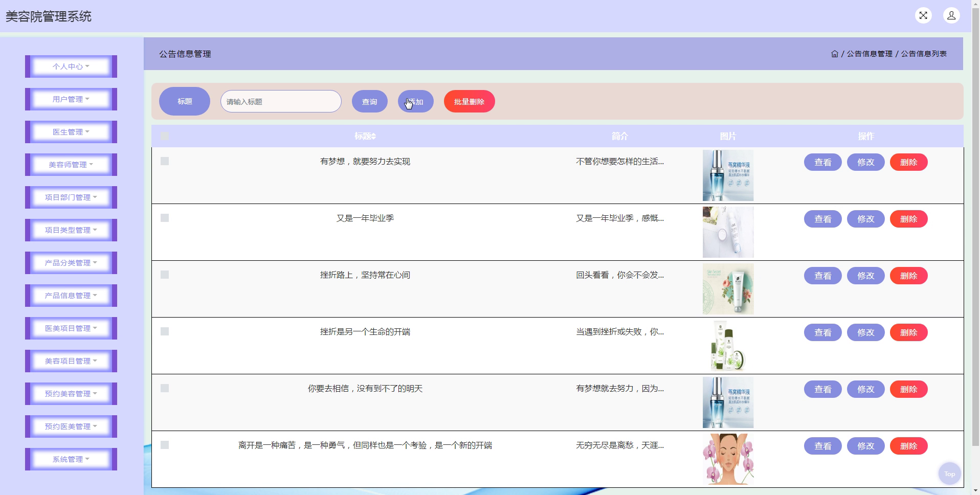This screenshot has height=495, width=980.
Task: Edit the row 离开是一种痛苦 with 修改
Action: coord(866,446)
